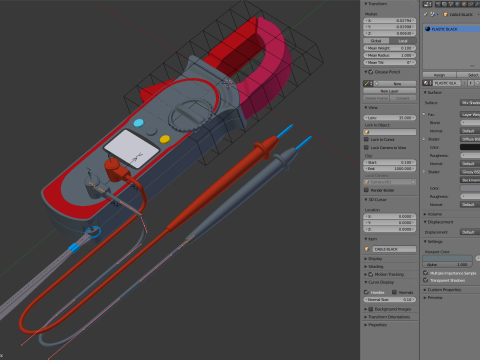Open the Diffuse BSDF shader dropdown
The width and height of the screenshot is (480, 360).
pyautogui.click(x=470, y=139)
